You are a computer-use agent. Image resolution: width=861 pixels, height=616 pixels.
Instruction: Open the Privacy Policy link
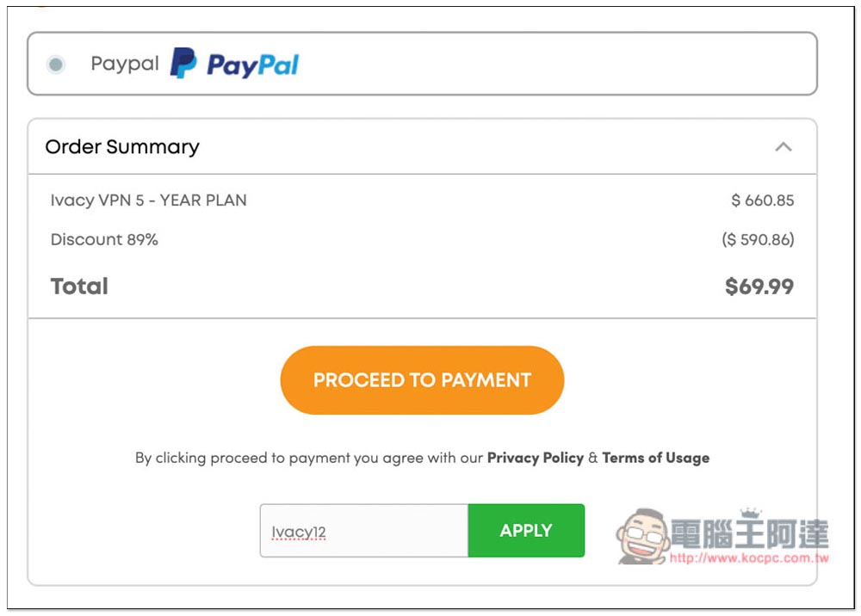[536, 458]
